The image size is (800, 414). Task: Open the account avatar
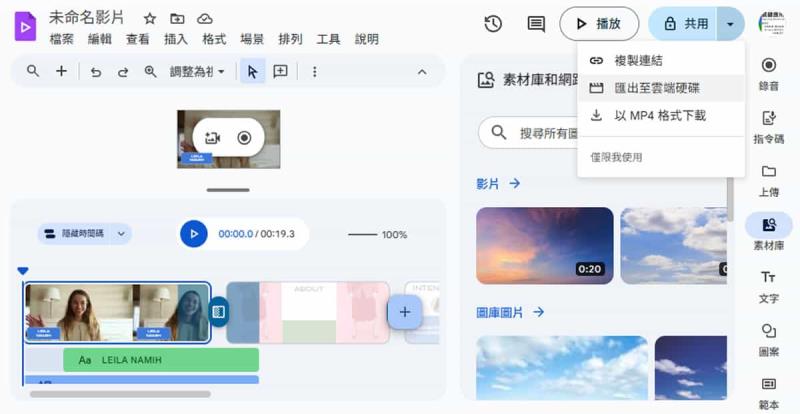point(772,23)
